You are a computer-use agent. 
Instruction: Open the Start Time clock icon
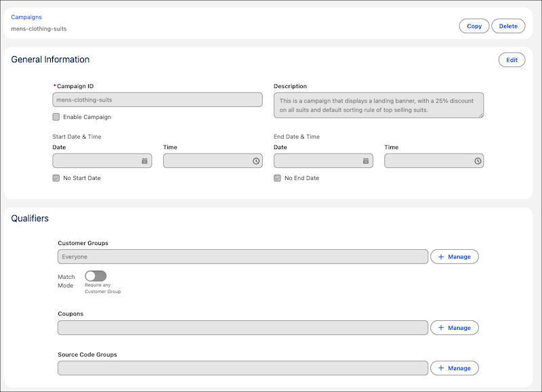tap(256, 161)
